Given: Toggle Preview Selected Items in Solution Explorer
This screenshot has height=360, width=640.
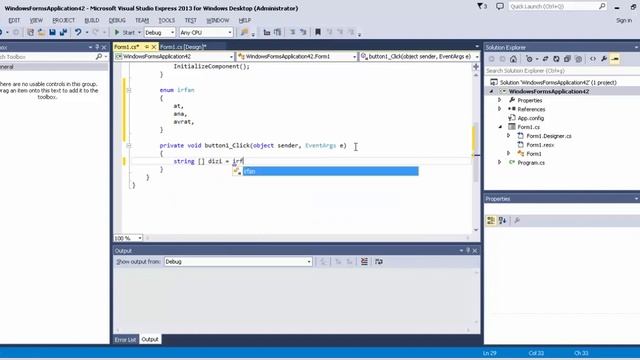Looking at the screenshot, I should coord(615,59).
